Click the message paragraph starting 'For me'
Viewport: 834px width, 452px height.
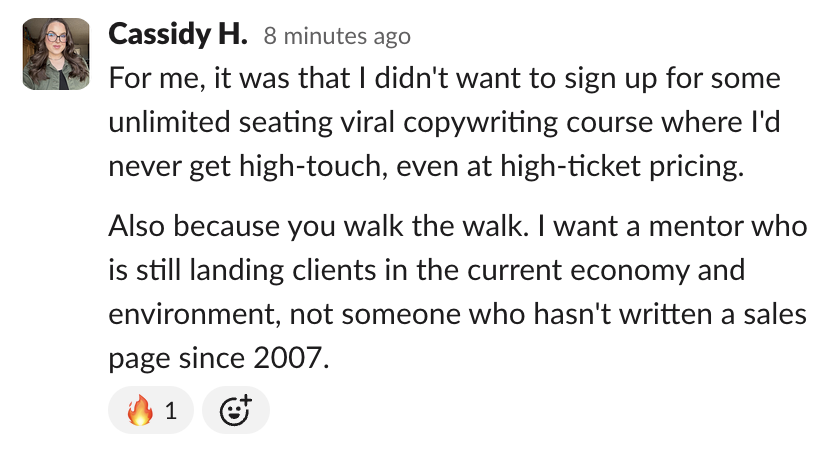pos(445,122)
